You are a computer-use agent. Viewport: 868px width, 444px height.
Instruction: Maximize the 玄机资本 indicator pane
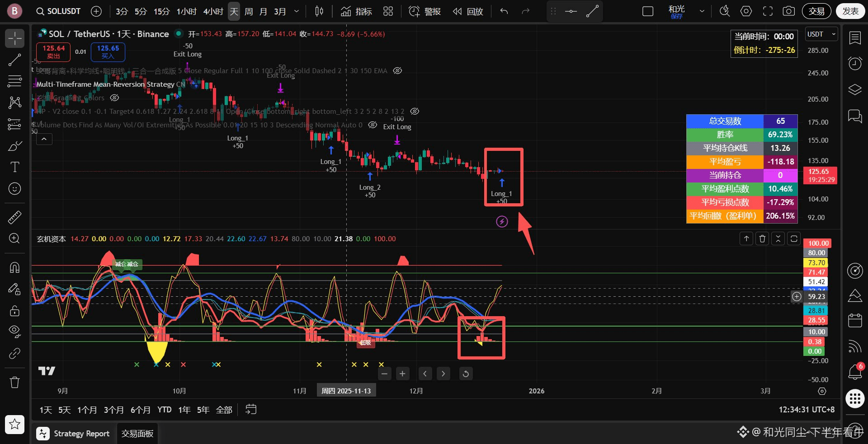click(794, 238)
